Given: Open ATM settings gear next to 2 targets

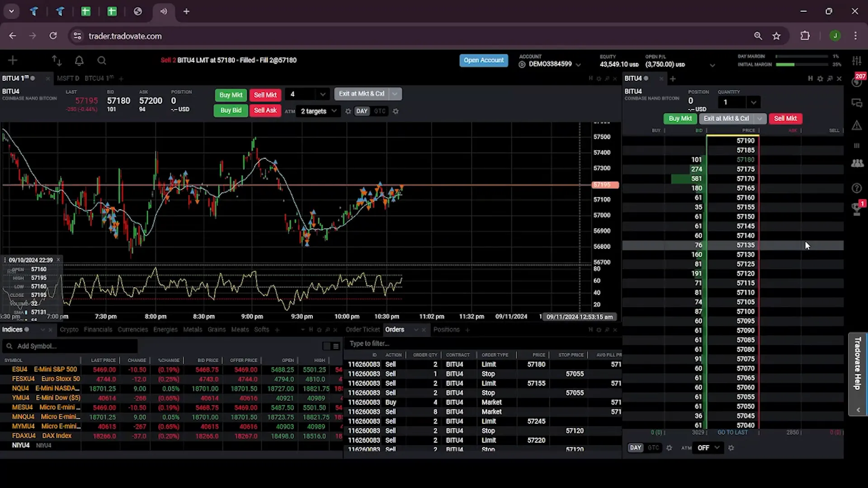Looking at the screenshot, I should 348,111.
